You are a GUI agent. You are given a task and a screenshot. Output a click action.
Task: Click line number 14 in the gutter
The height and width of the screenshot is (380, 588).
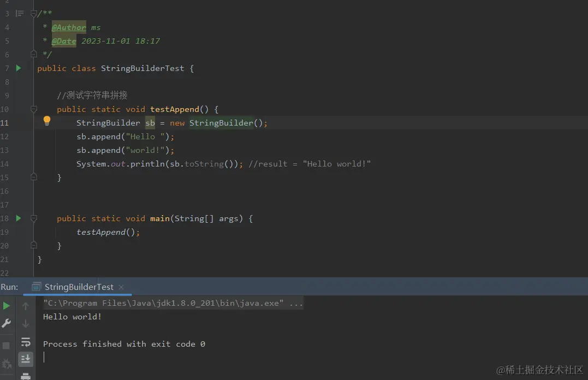pyautogui.click(x=4, y=164)
